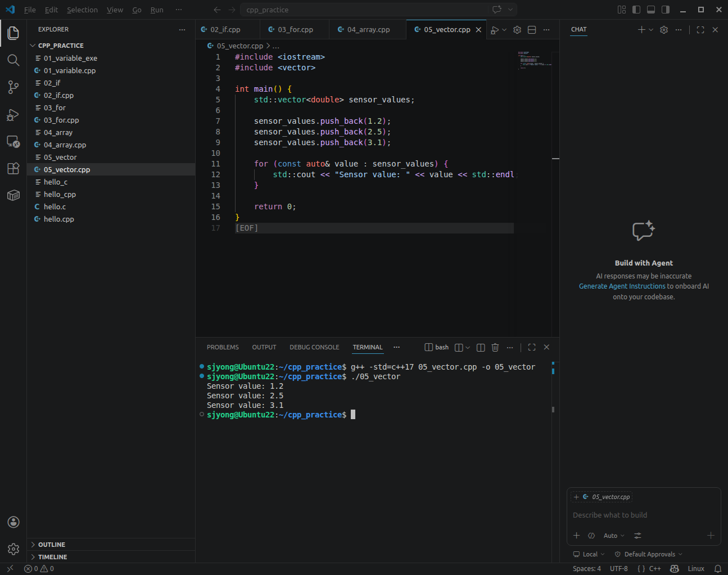
Task: Switch to the OUTPUT panel tab
Action: pyautogui.click(x=264, y=347)
